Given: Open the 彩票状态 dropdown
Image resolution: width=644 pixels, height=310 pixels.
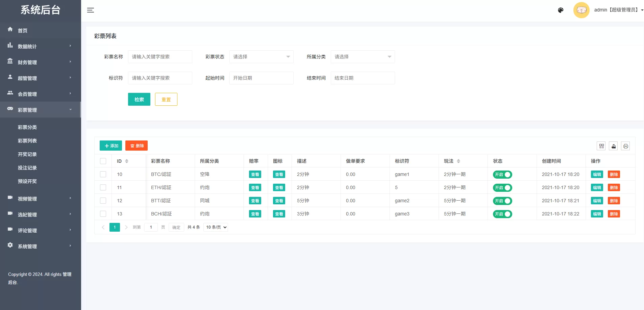Looking at the screenshot, I should (261, 57).
